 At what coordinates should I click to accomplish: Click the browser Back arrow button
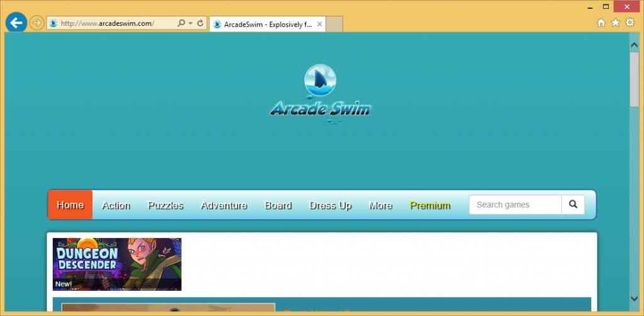pos(16,23)
